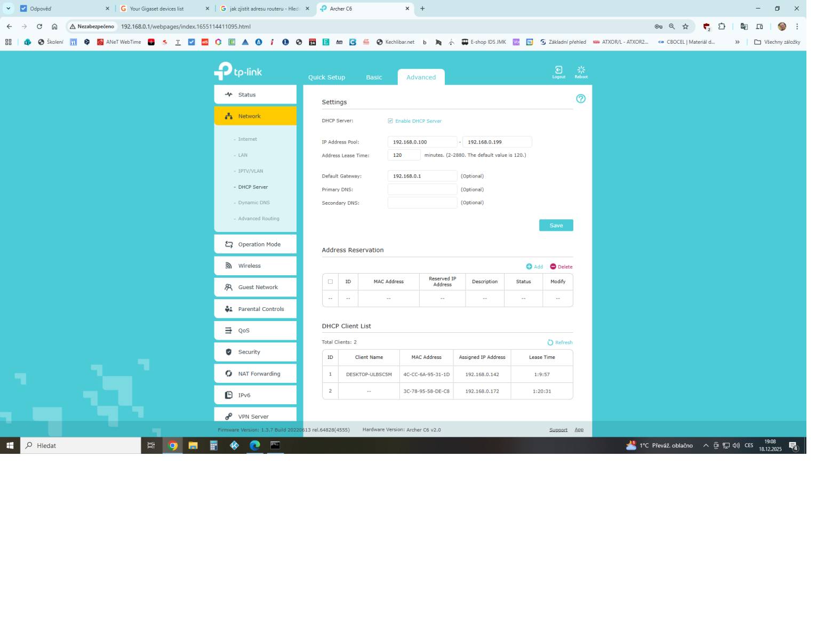
Task: Expand the Status sidebar section
Action: pos(255,94)
